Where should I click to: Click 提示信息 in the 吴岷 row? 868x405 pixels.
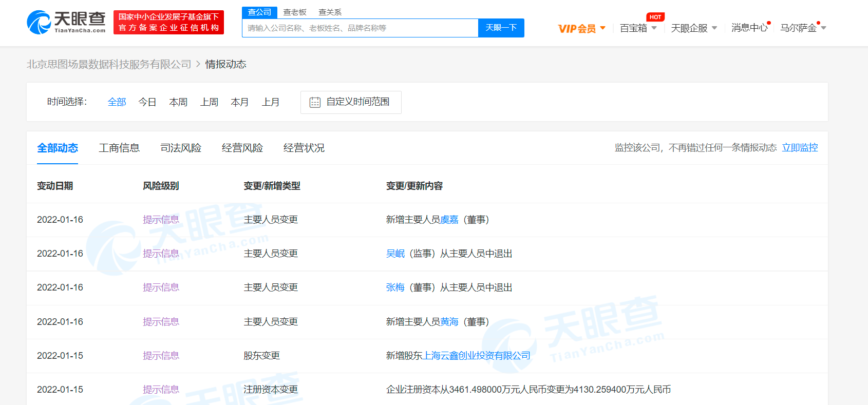coord(161,254)
